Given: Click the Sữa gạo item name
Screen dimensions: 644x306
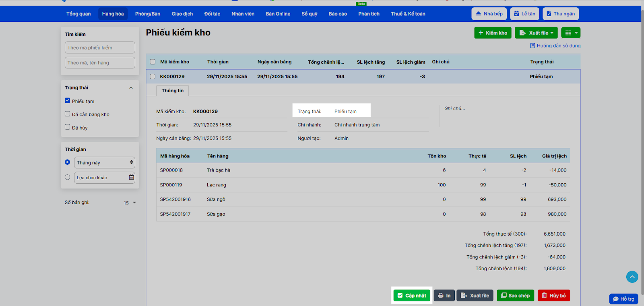Looking at the screenshot, I should [216, 215].
